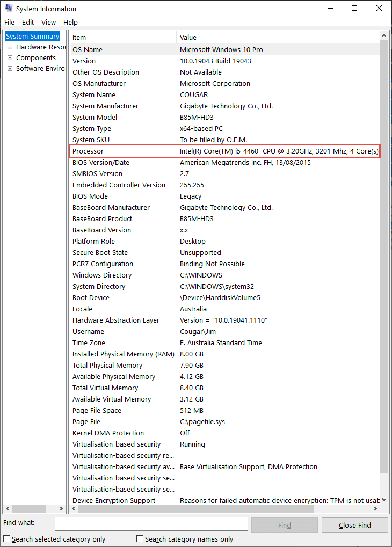The width and height of the screenshot is (392, 547).
Task: Tick 'Search category names only' checkbox
Action: tap(140, 539)
